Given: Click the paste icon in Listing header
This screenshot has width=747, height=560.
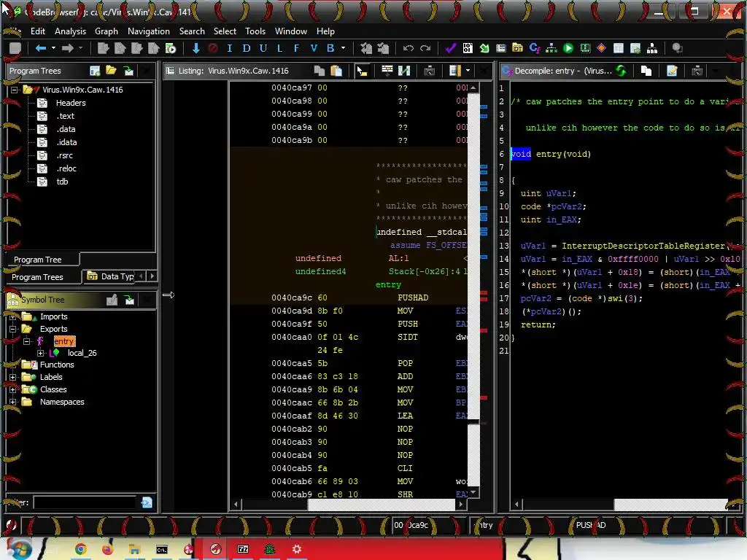Looking at the screenshot, I should [336, 71].
